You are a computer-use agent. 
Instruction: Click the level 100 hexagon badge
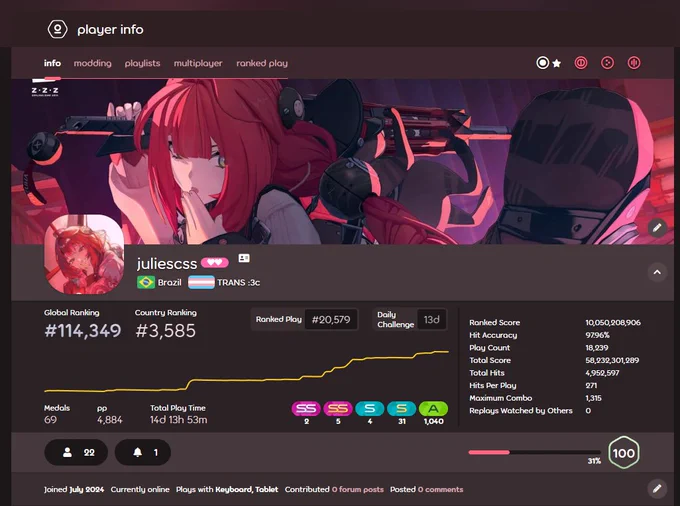[624, 453]
